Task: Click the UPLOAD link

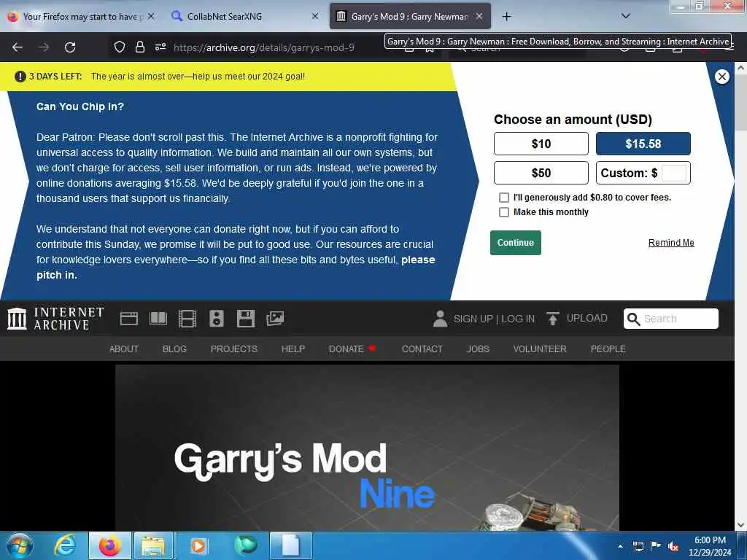Action: (x=587, y=318)
